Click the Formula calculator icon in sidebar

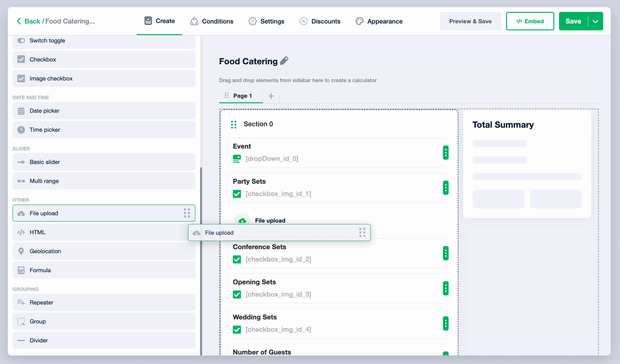21,270
